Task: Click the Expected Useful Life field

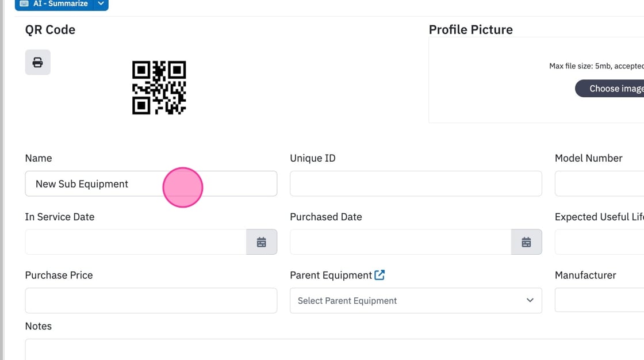Action: (x=600, y=242)
